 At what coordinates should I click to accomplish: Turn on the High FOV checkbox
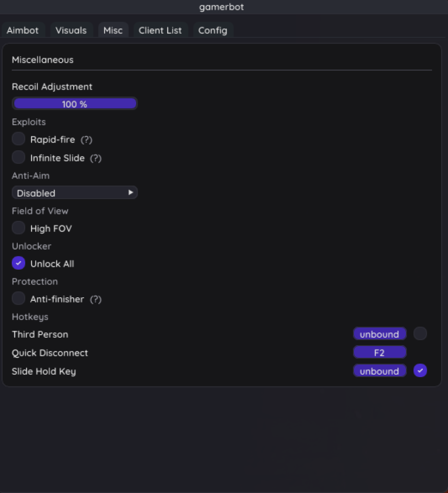click(19, 228)
